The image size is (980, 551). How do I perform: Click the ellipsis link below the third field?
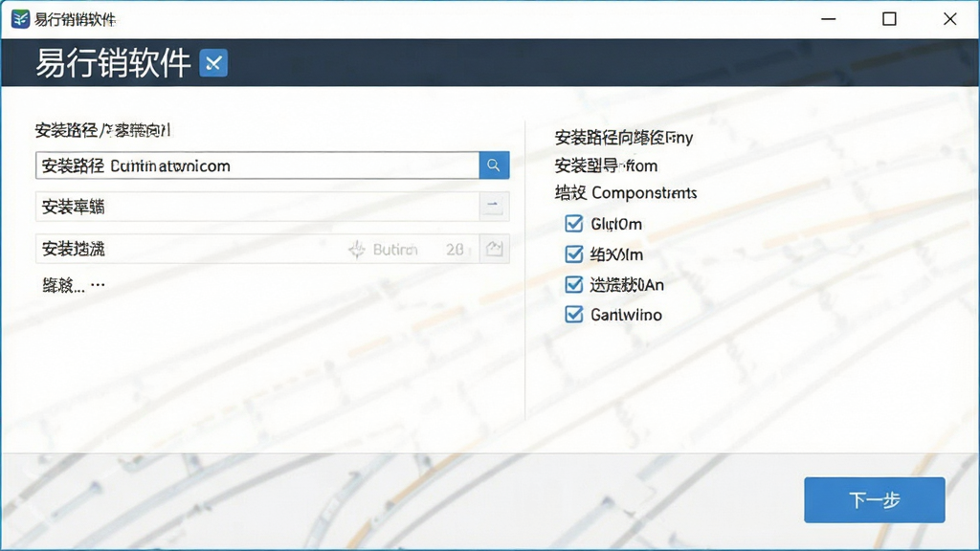pyautogui.click(x=74, y=285)
